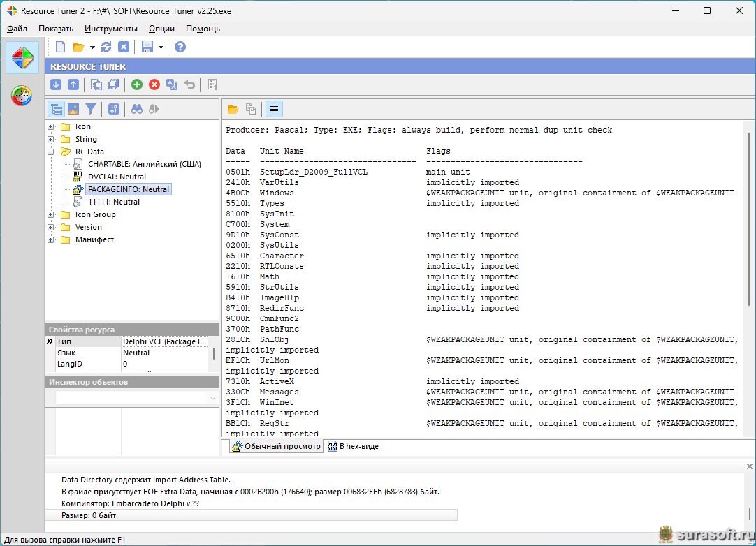
Task: Expand the Манифест folder node
Action: pyautogui.click(x=50, y=239)
